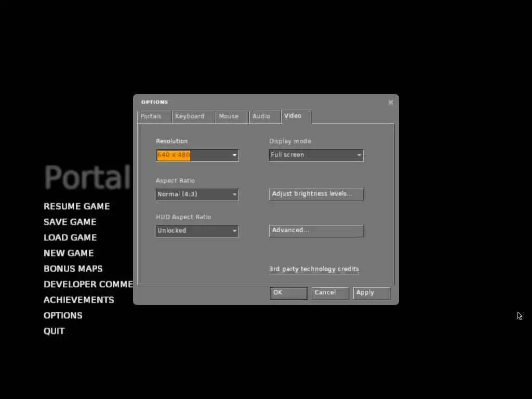Select the Video tab
This screenshot has width=532, height=399.
coord(296,116)
